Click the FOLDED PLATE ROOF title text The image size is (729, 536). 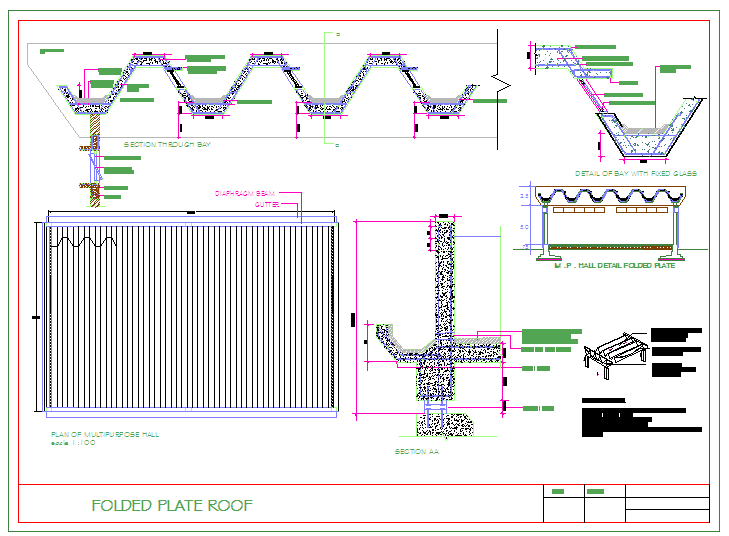[x=172, y=505]
